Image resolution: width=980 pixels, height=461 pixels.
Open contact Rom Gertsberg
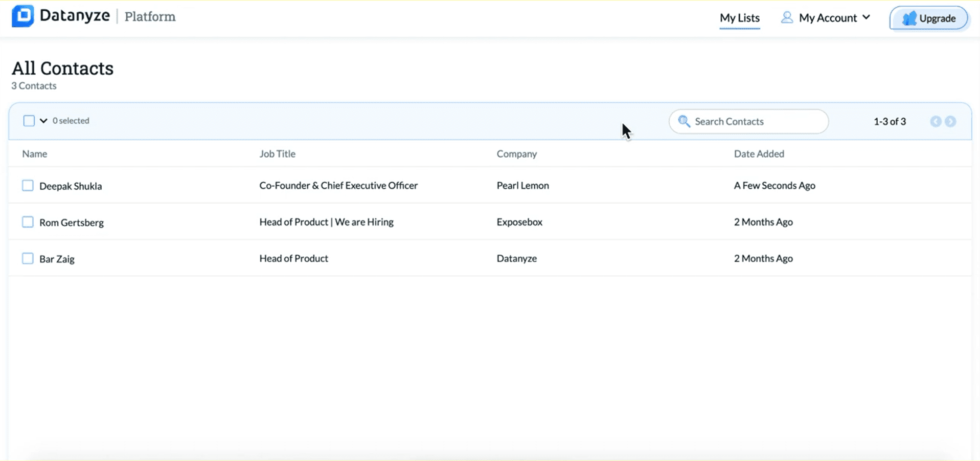pyautogui.click(x=72, y=223)
